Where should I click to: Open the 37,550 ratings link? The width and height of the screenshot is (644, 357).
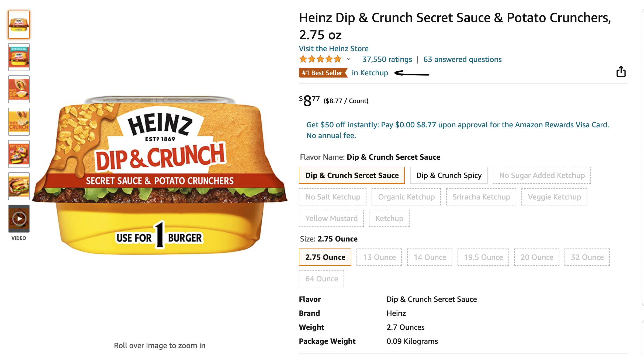pos(387,59)
